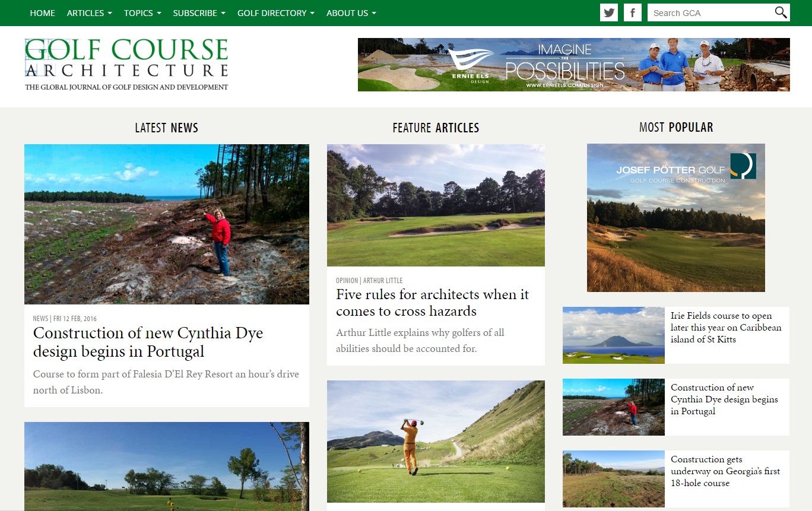Open the Golf Directory dropdown

[x=276, y=13]
